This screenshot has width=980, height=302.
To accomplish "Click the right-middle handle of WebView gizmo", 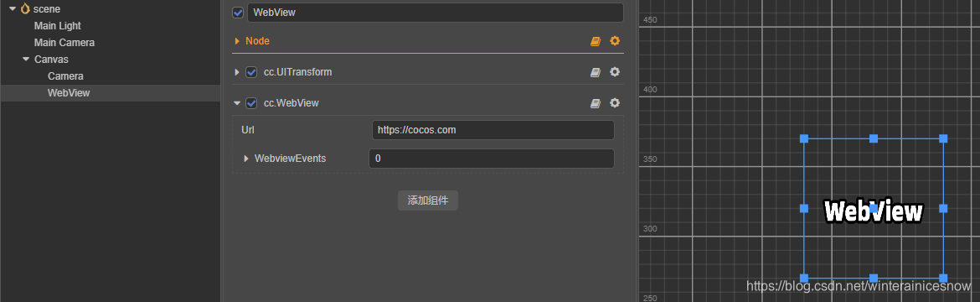I will [x=943, y=208].
